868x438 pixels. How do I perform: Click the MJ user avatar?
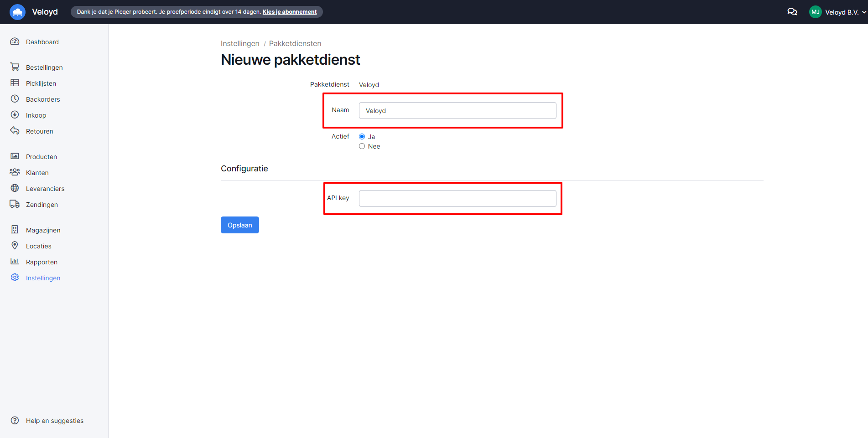click(x=815, y=12)
